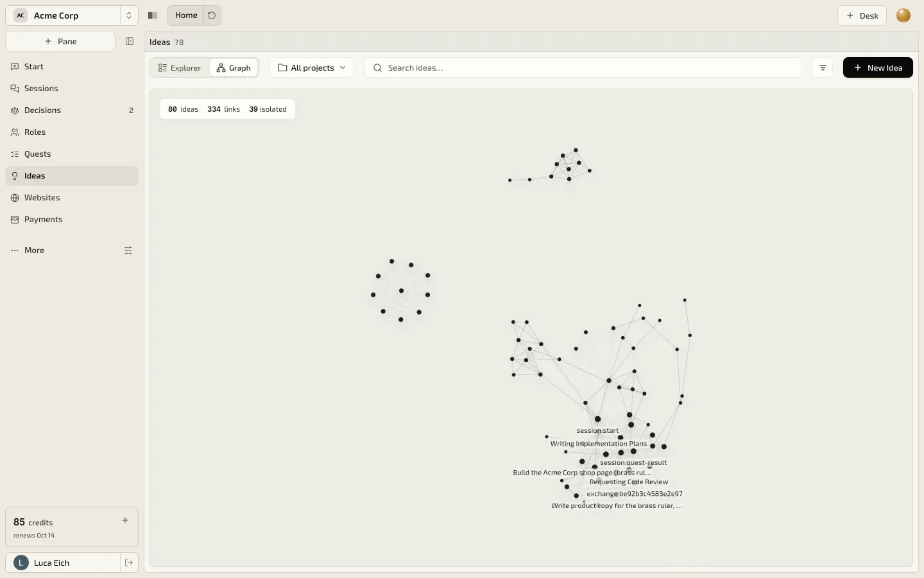This screenshot has height=578, width=924.
Task: Click the customize sliders icon beside More
Action: coord(128,250)
